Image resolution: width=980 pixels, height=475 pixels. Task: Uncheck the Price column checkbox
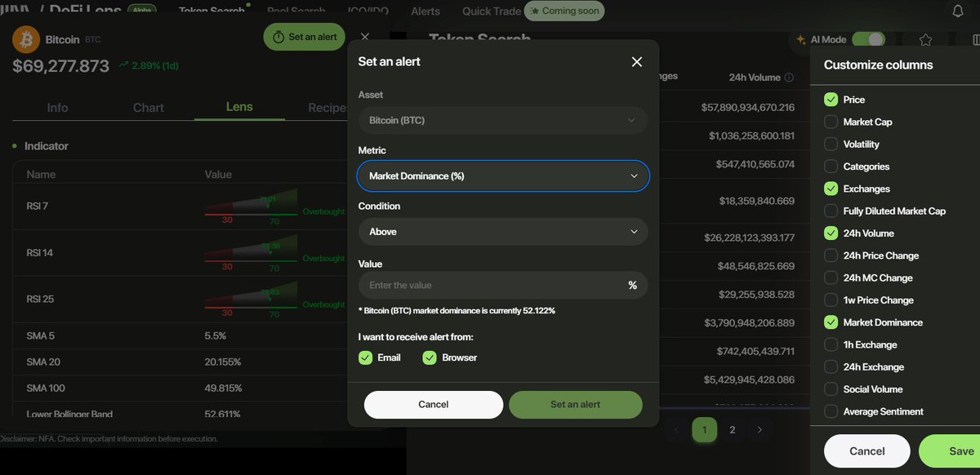coord(831,100)
